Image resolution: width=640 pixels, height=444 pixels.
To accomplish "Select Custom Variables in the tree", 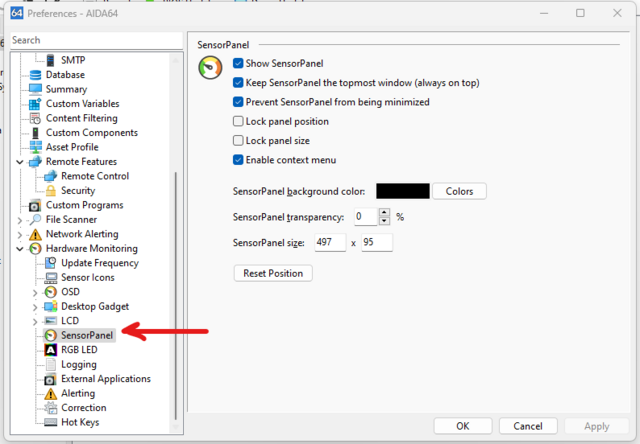I will 82,104.
